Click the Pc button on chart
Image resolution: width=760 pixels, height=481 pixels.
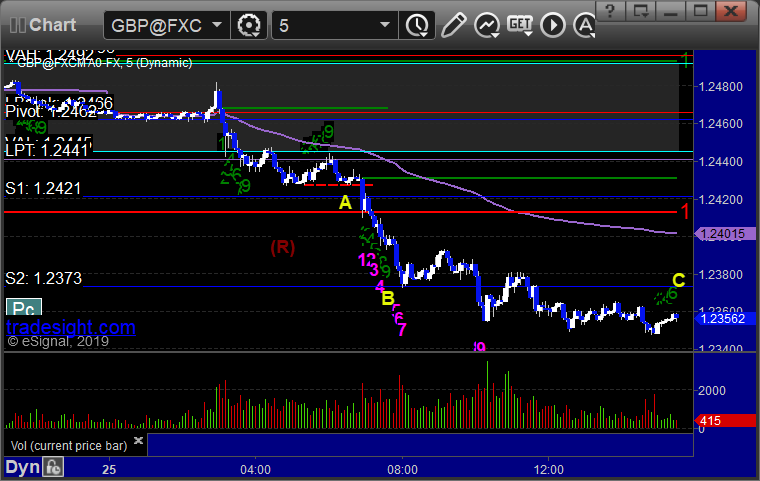24,308
